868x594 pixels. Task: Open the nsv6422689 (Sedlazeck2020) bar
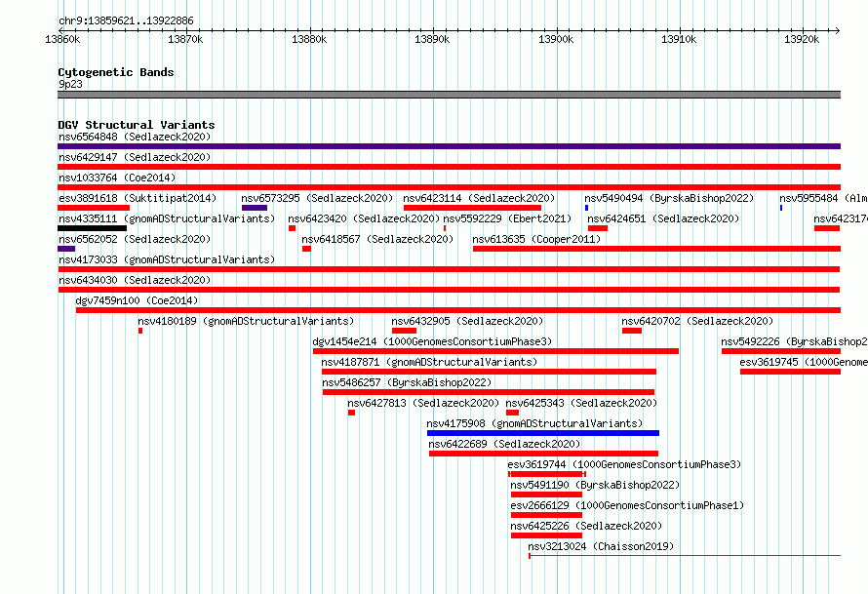[x=543, y=454]
